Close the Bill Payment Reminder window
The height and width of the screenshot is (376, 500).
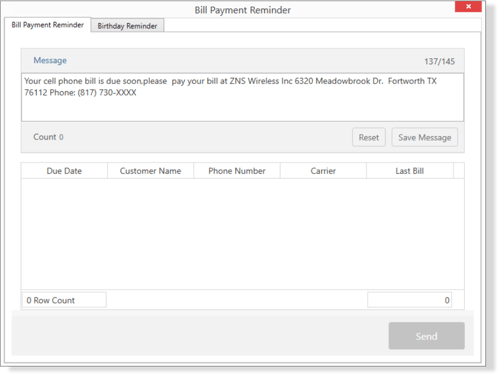point(468,6)
